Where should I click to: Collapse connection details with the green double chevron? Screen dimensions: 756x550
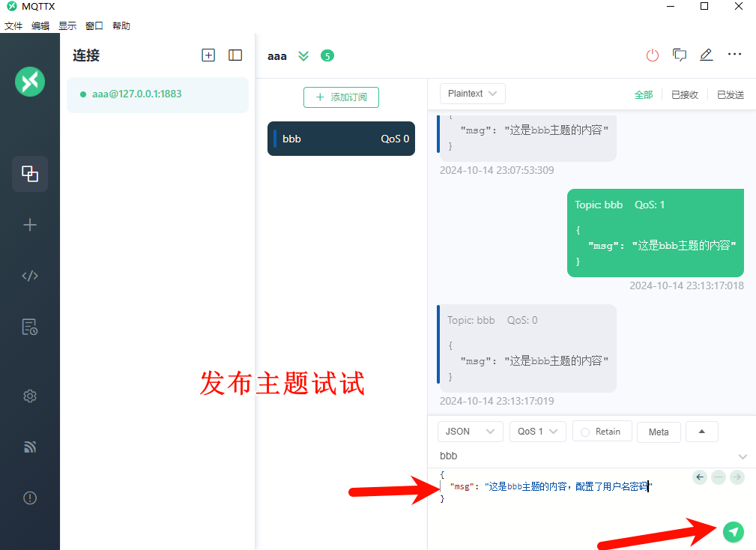pos(303,56)
